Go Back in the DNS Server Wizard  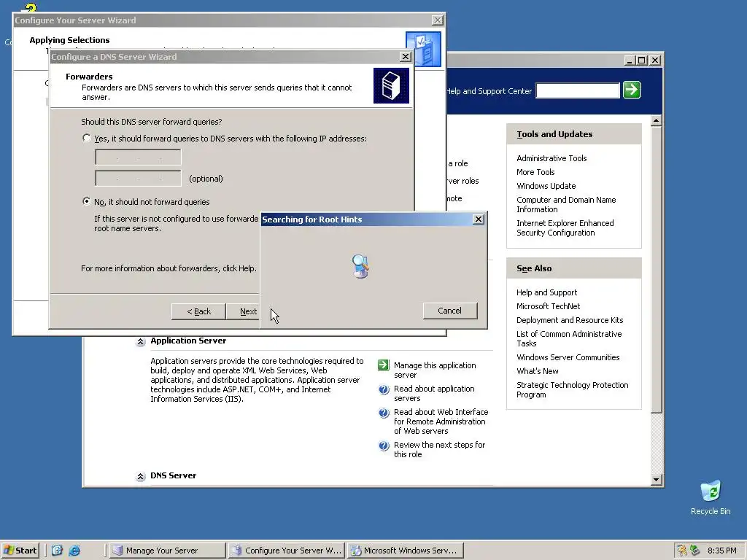click(198, 311)
